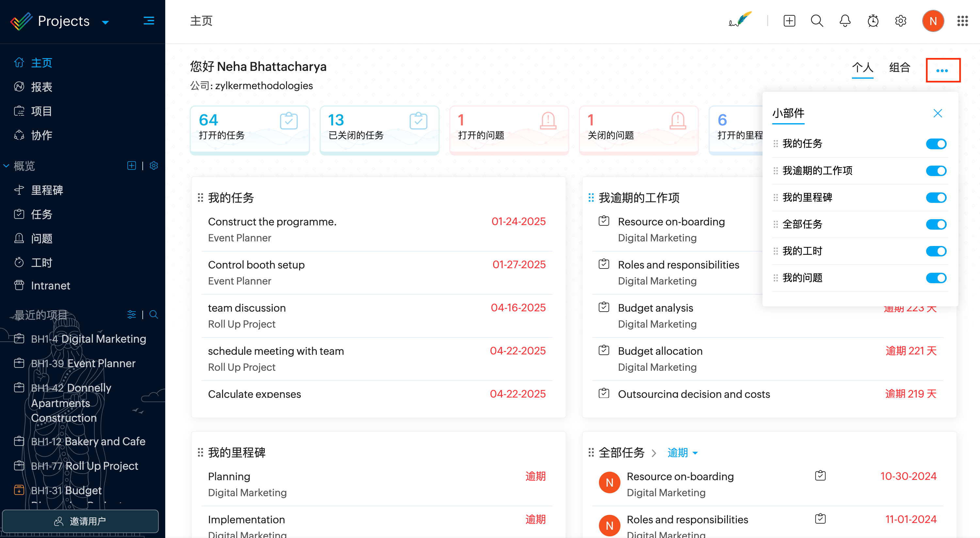
Task: Switch to the 组合 tab
Action: pos(899,67)
